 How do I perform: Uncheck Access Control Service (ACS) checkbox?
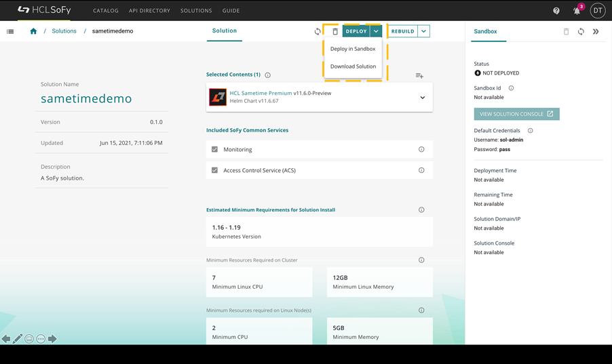point(214,170)
